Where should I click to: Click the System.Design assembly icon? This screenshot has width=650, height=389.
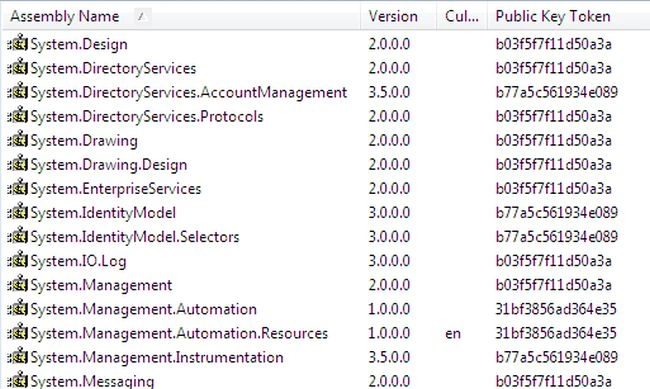[x=18, y=43]
